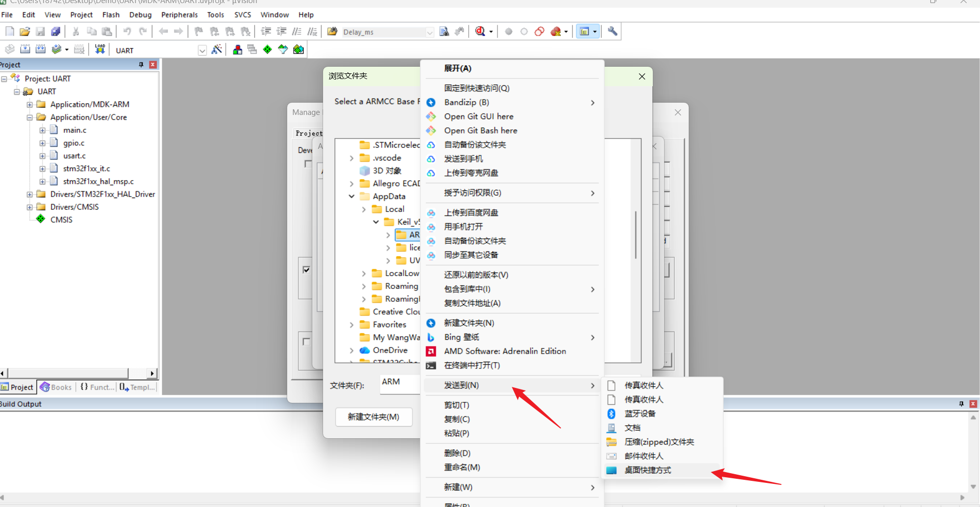The image size is (980, 507).
Task: Click the Delay_ms find combo box
Action: click(x=387, y=32)
